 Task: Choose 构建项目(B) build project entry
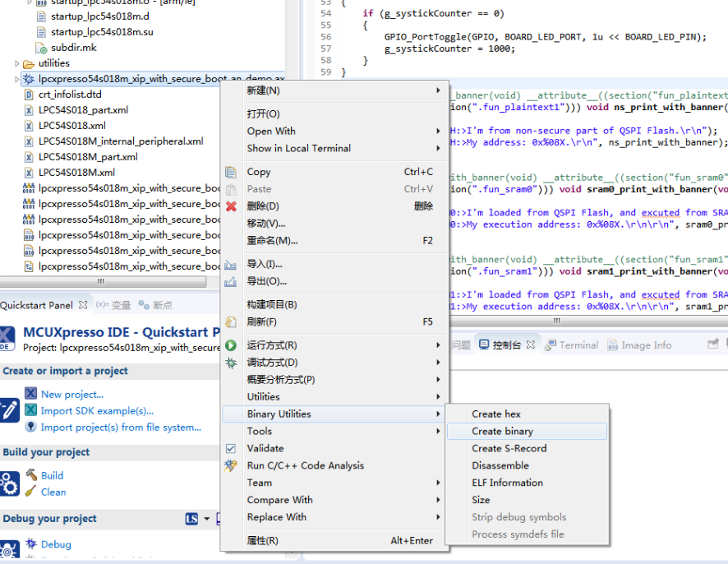(343, 305)
